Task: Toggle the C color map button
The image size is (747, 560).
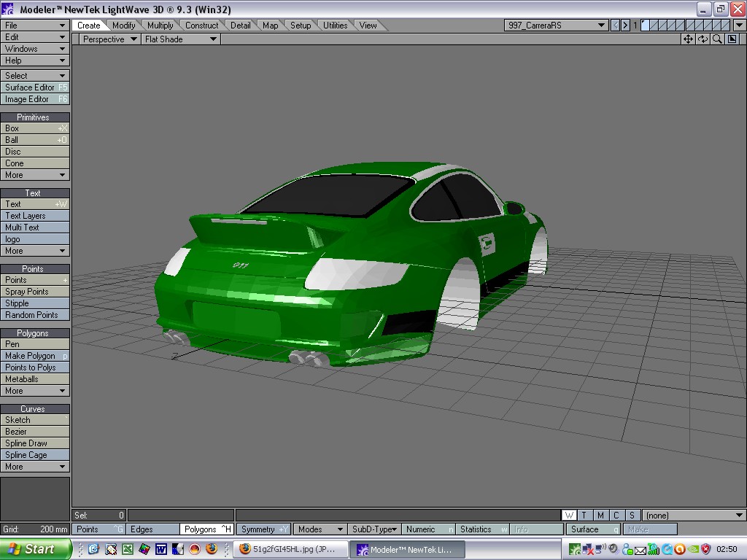Action: pyautogui.click(x=616, y=516)
